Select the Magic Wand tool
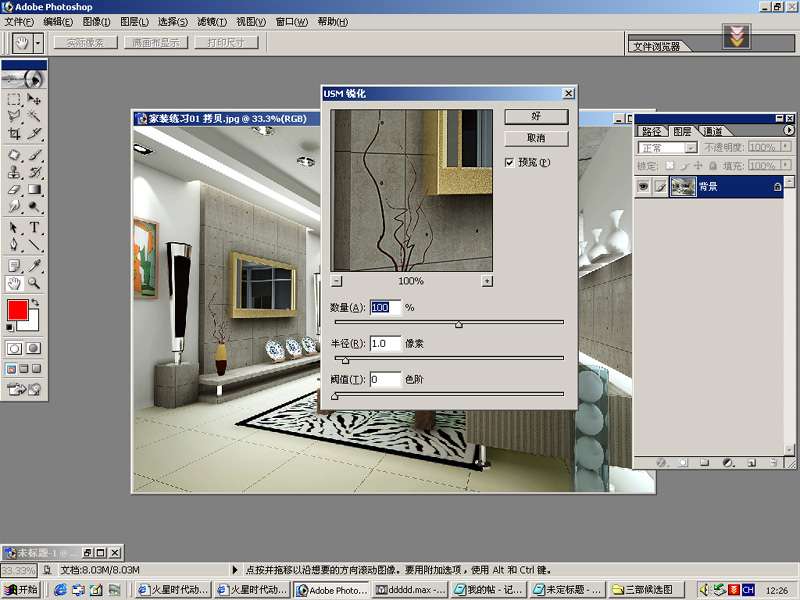This screenshot has height=600, width=800. click(35, 116)
